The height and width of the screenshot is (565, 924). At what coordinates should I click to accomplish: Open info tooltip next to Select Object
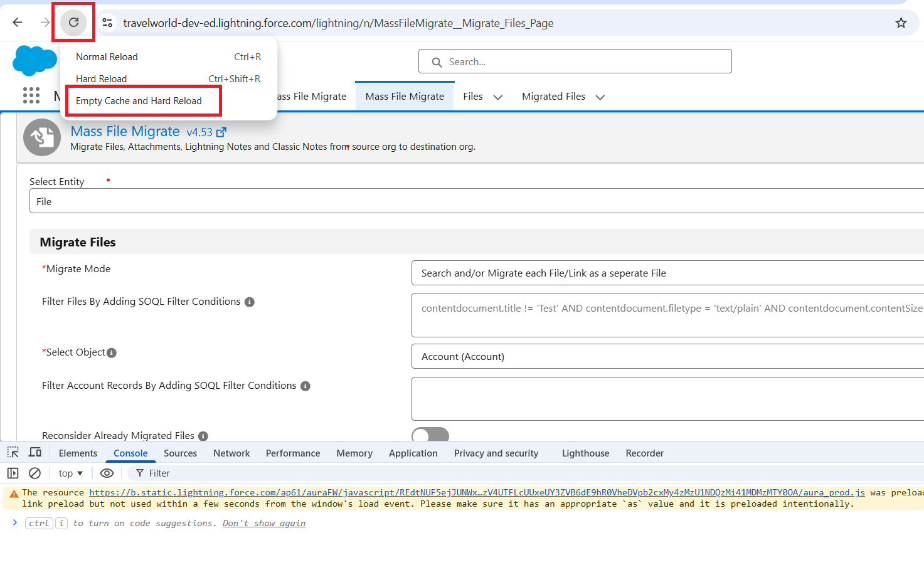click(112, 353)
